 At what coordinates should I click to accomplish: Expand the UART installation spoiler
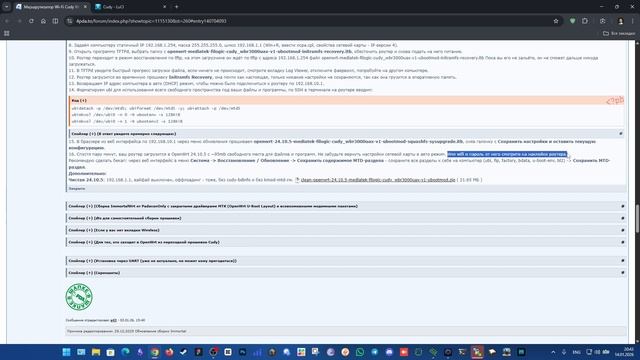click(346, 260)
